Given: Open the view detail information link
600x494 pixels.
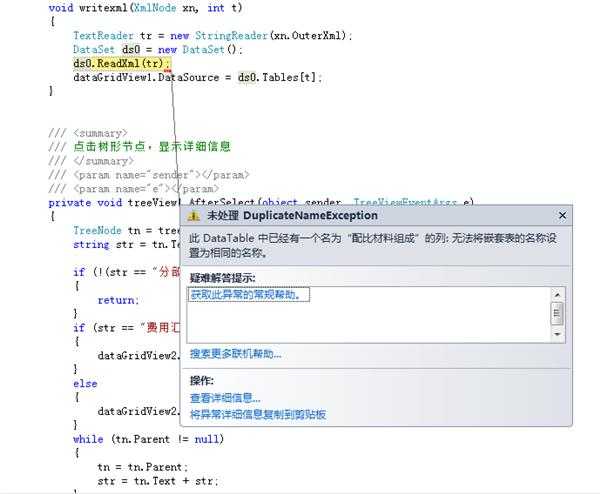Looking at the screenshot, I should pos(225,398).
